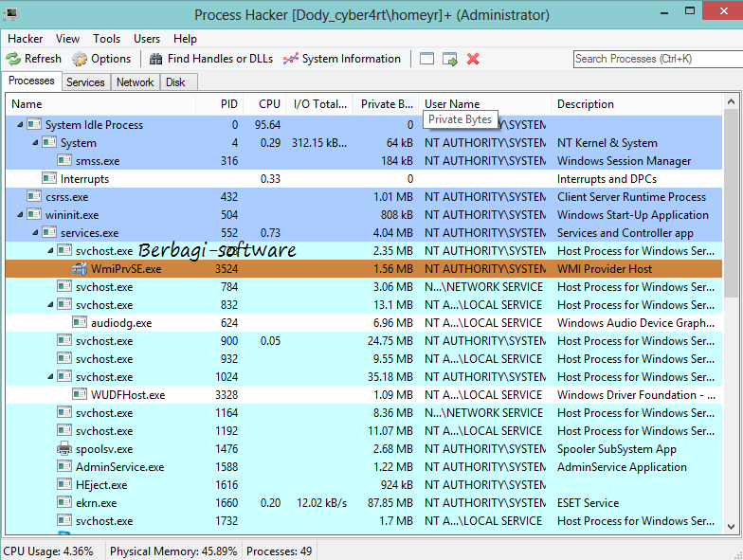Sort by the I/O Total column header

pos(320,104)
